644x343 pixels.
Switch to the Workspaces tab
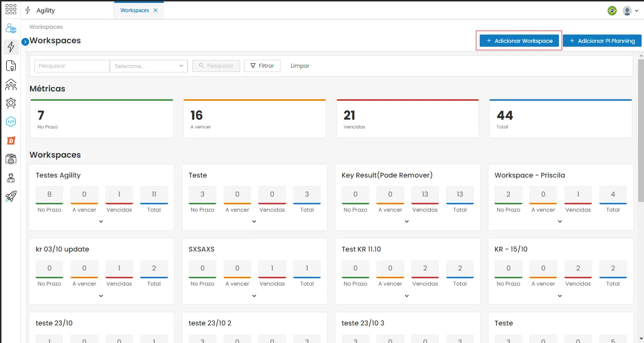click(135, 10)
